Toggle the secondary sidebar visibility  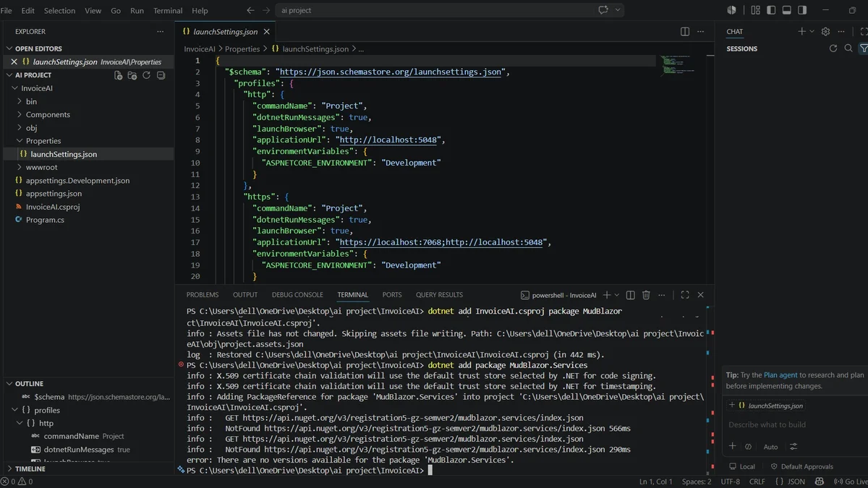[803, 10]
